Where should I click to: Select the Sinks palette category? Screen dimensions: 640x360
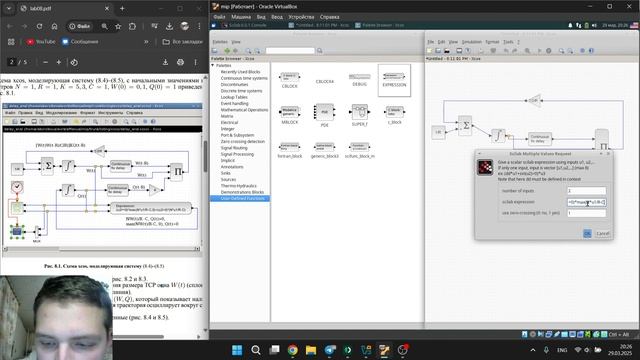[x=225, y=173]
